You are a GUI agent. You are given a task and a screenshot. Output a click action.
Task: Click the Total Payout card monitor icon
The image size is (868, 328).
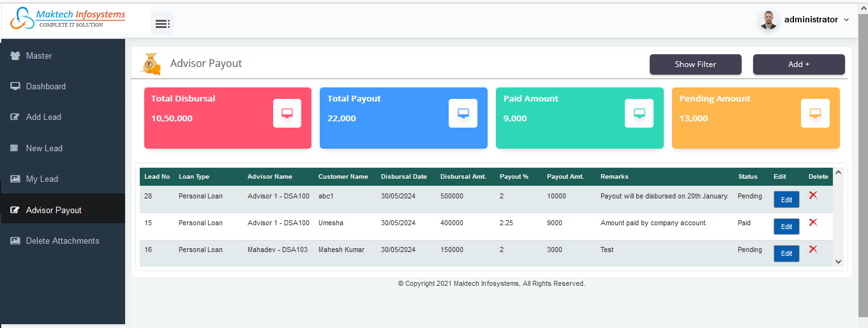pos(463,114)
